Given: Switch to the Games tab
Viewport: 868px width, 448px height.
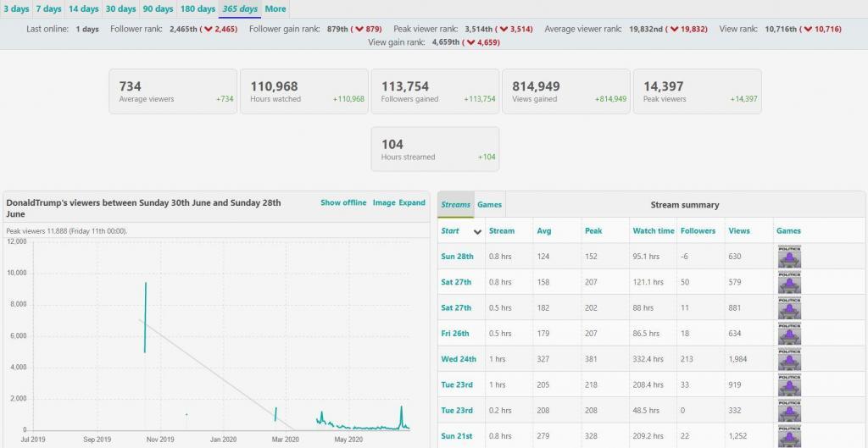Looking at the screenshot, I should (489, 205).
